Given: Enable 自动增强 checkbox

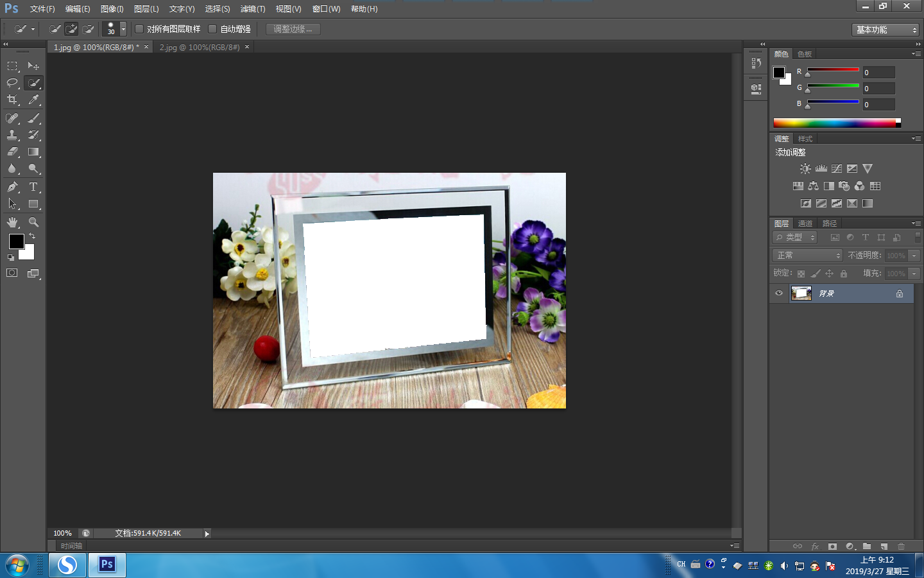Looking at the screenshot, I should point(212,29).
